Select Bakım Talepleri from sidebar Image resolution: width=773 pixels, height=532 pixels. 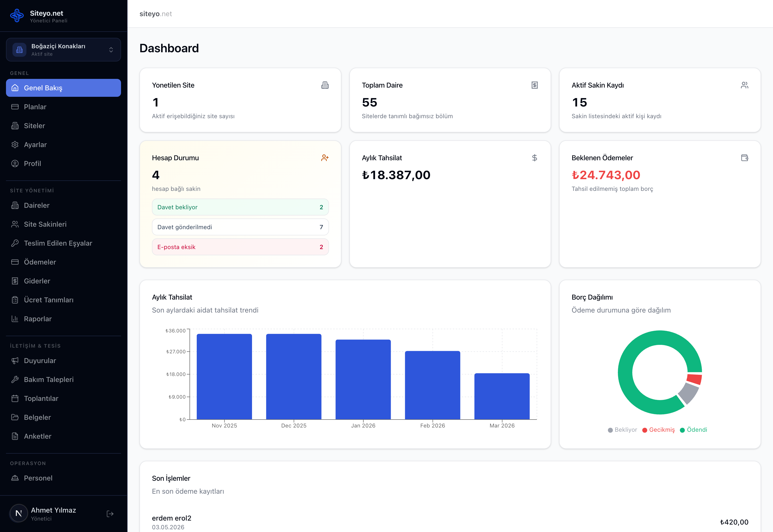click(x=49, y=379)
